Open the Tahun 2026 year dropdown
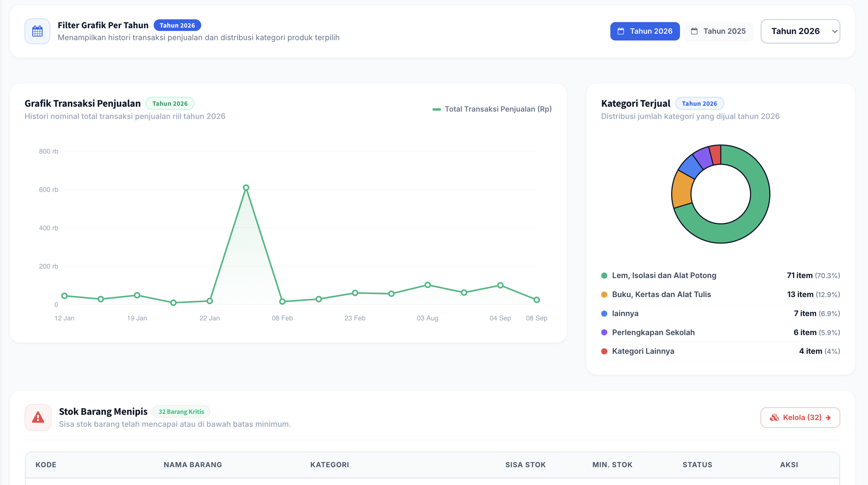The width and height of the screenshot is (868, 485). [800, 31]
